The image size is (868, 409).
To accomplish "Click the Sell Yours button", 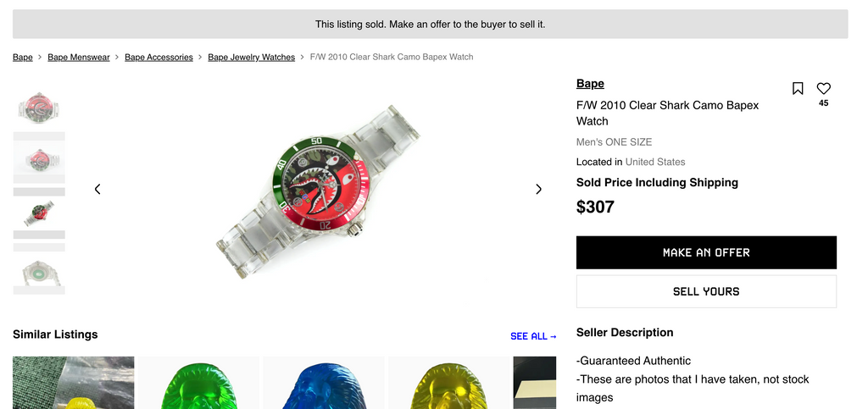I will [706, 291].
